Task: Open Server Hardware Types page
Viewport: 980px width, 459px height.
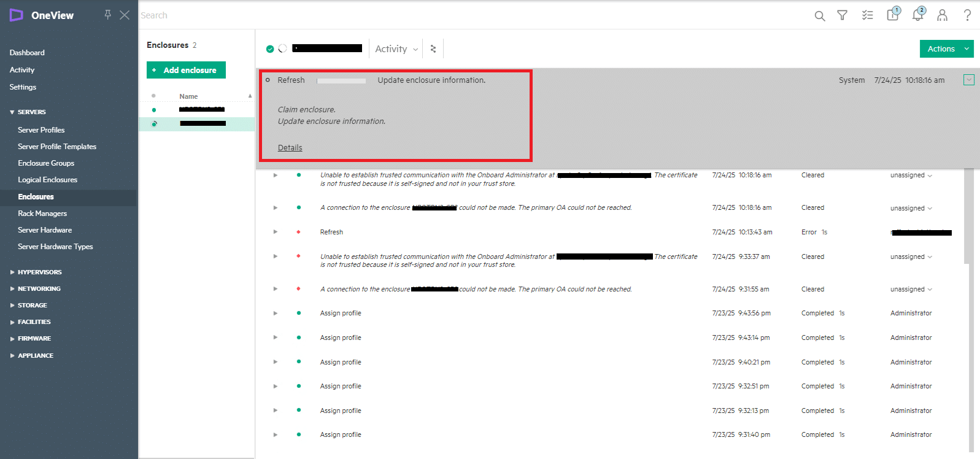Action: click(x=55, y=247)
